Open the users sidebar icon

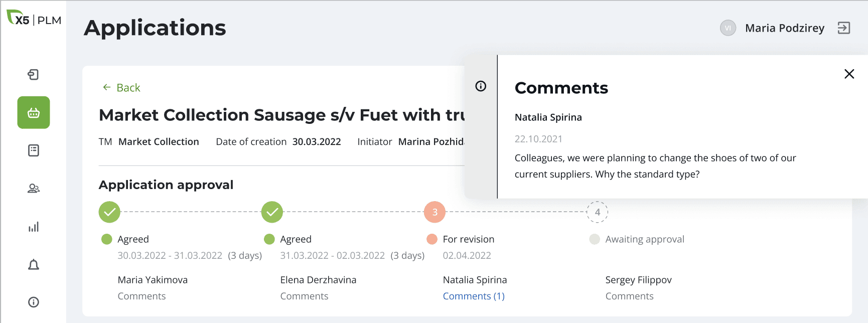(34, 189)
